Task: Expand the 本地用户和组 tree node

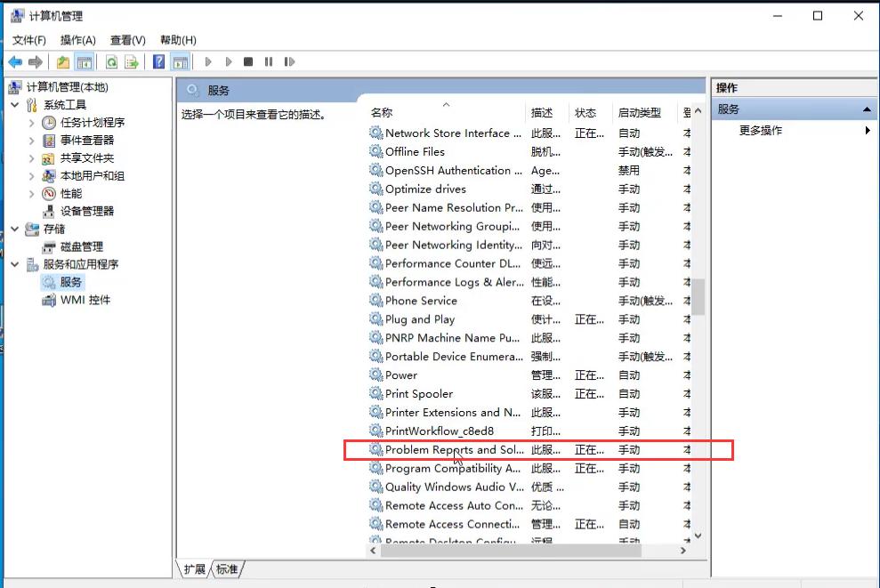Action: click(32, 176)
